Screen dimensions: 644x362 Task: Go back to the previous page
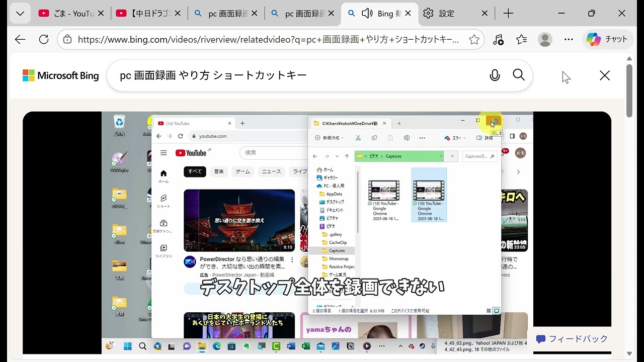click(x=20, y=39)
